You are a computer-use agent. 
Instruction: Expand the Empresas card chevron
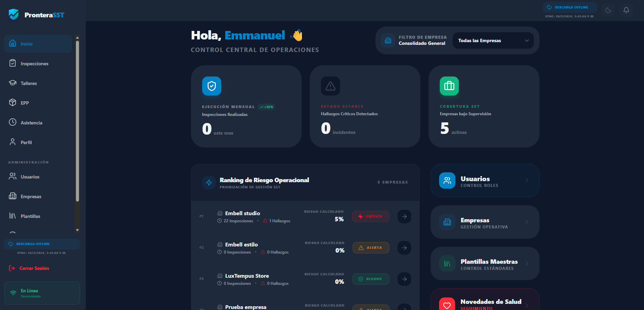pos(527,222)
